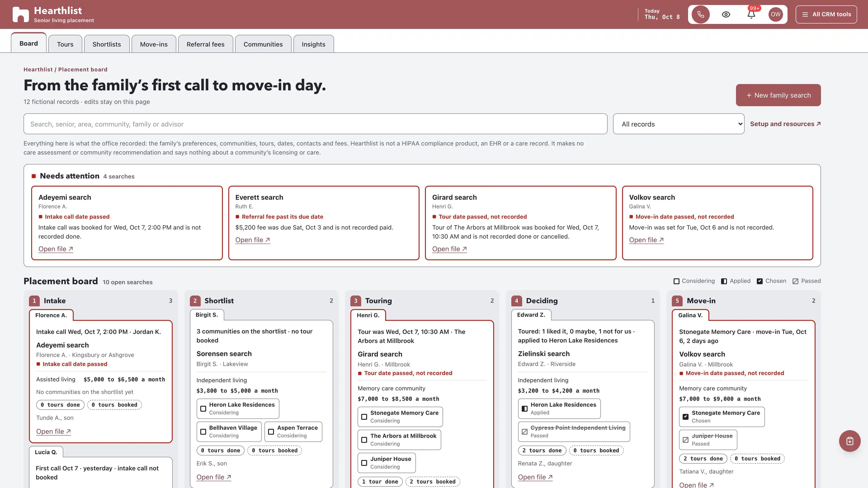This screenshot has width=868, height=488.
Task: Switch to the Shortlists tab
Action: click(x=106, y=44)
